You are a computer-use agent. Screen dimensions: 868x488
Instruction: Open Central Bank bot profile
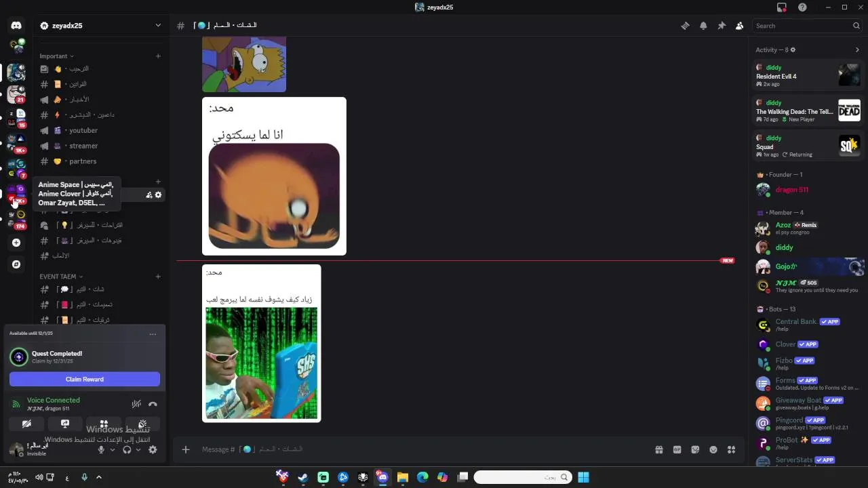point(808,325)
